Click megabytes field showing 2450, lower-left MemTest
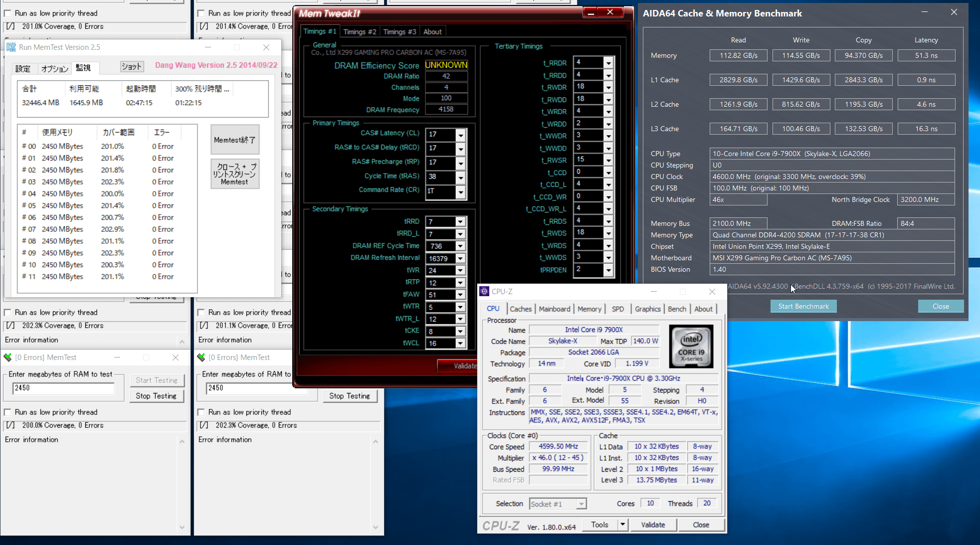The image size is (980, 545). 63,388
